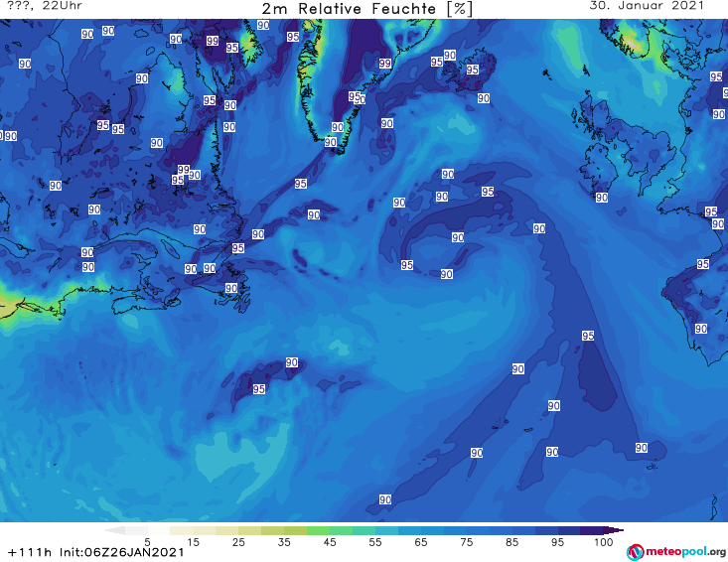Click the meteopool logo icon

[x=635, y=552]
